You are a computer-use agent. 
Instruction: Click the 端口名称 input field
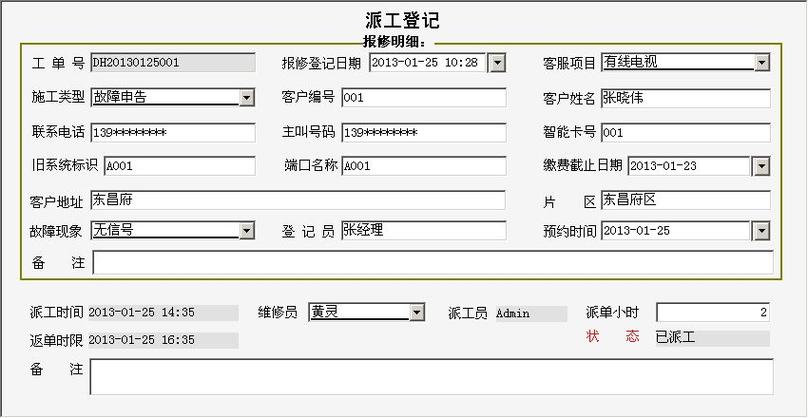[x=424, y=166]
